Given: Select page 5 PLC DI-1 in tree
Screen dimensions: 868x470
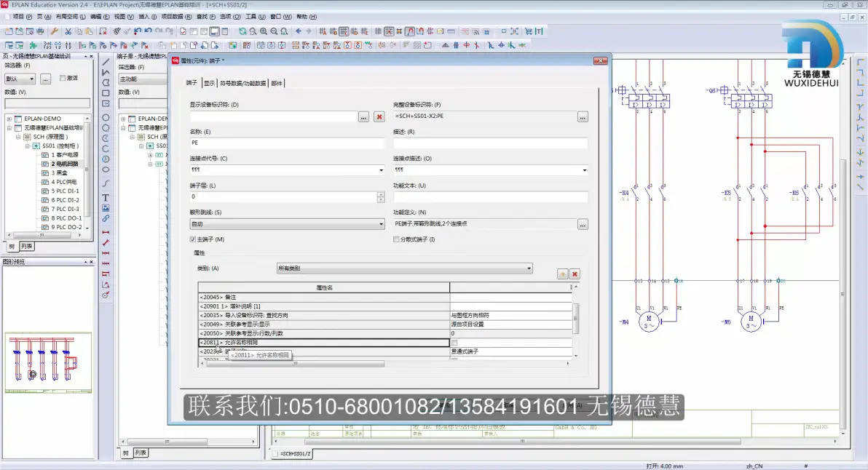Looking at the screenshot, I should pos(65,191).
